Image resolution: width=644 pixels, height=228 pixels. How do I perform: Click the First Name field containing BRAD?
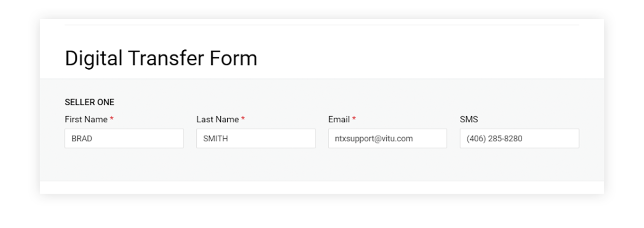(124, 138)
